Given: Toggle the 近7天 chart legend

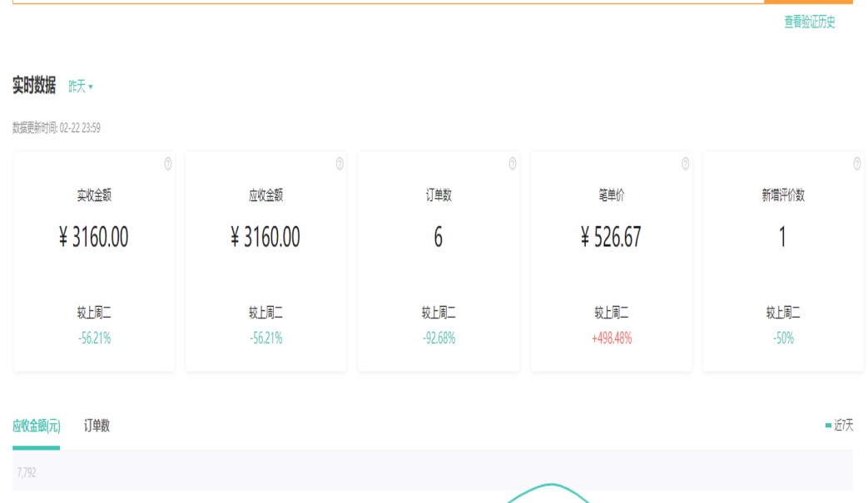Looking at the screenshot, I should (840, 426).
